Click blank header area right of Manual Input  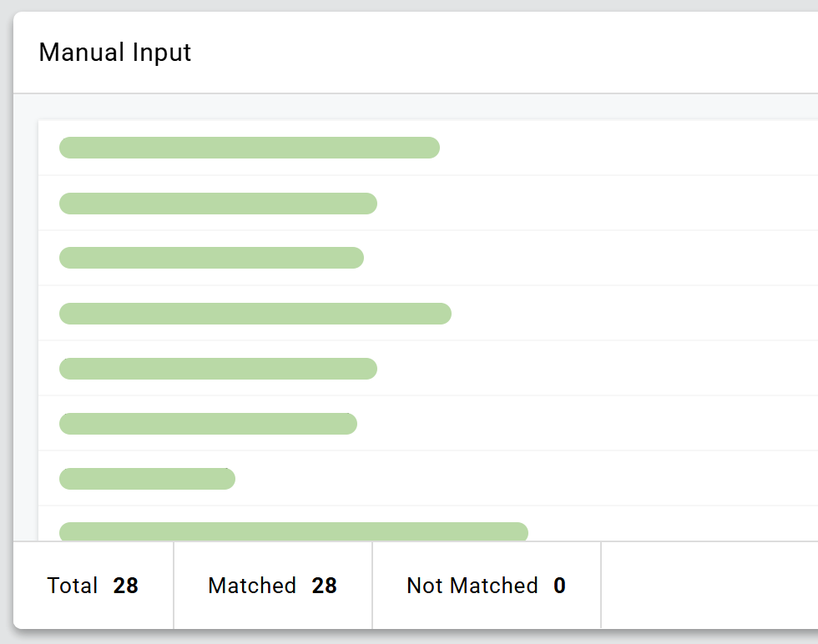click(x=501, y=53)
